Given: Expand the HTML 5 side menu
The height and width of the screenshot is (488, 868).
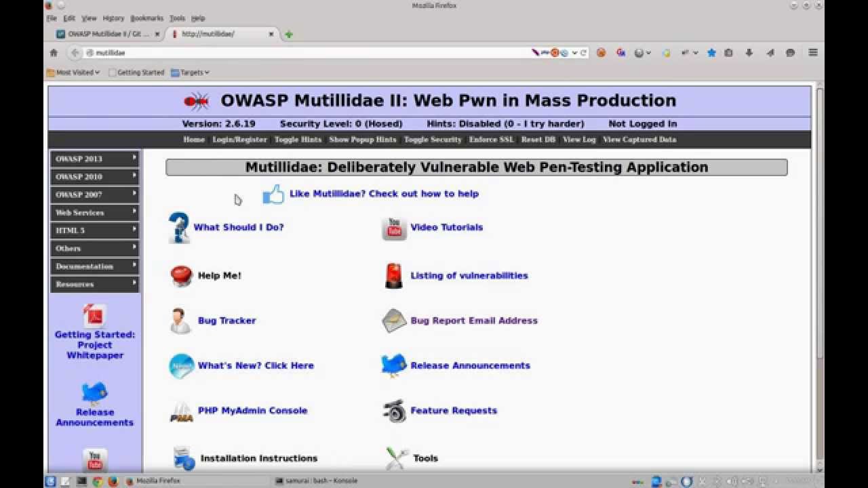Looking at the screenshot, I should (x=95, y=230).
